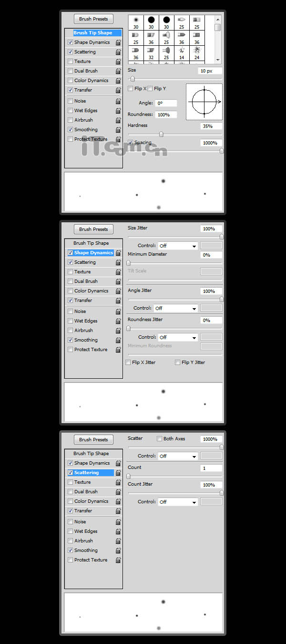Open Control dropdown under Scatter slider

pyautogui.click(x=177, y=457)
